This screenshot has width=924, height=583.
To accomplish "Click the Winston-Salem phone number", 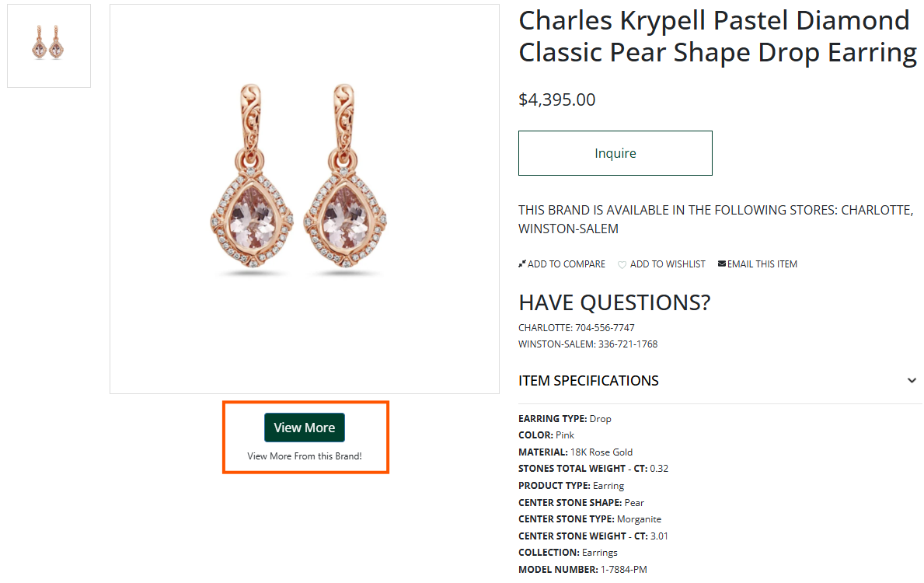I will coord(628,344).
